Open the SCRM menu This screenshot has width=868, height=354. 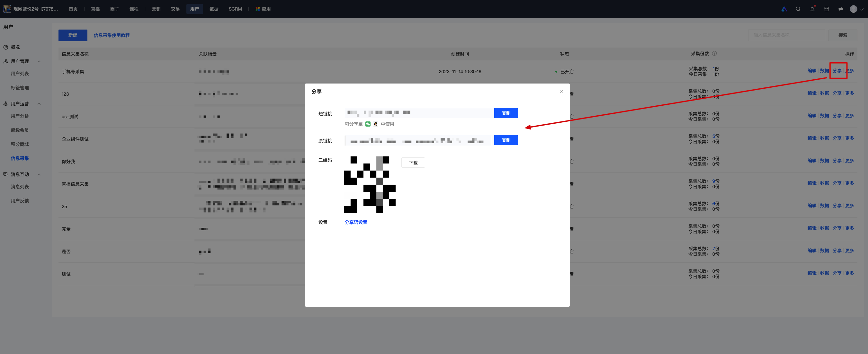(235, 9)
